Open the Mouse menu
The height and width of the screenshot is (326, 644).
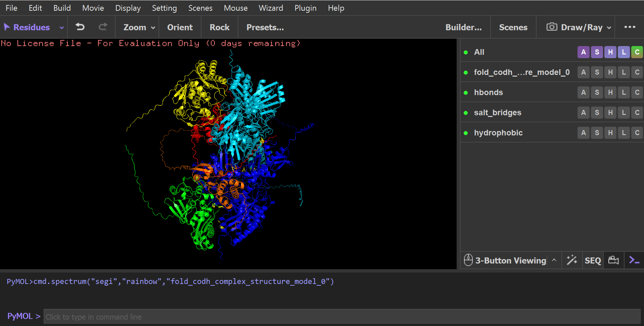pyautogui.click(x=236, y=8)
